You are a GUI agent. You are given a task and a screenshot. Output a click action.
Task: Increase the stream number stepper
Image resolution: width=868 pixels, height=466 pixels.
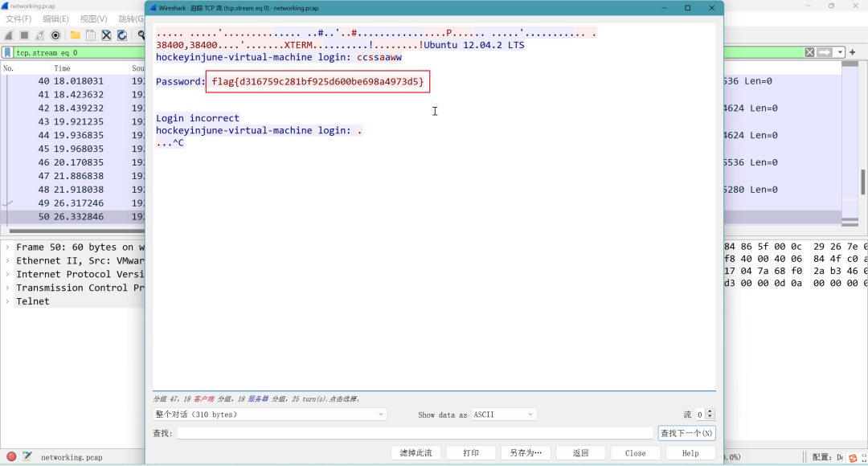pos(710,411)
